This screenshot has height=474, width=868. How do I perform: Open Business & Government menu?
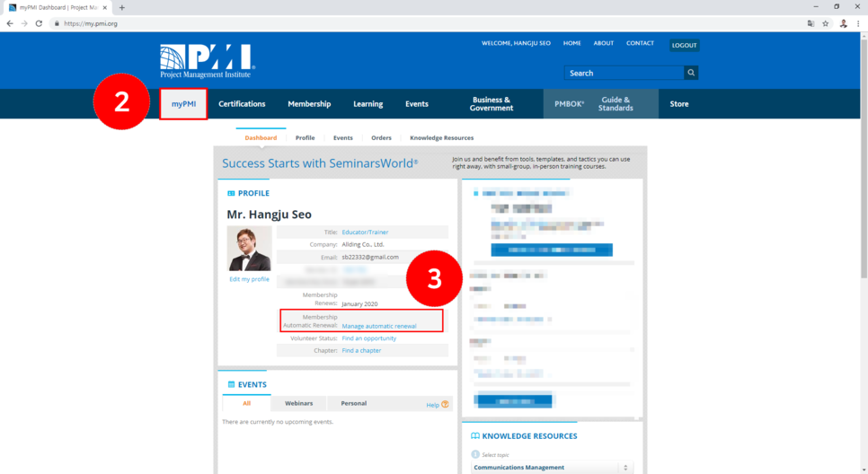coord(492,103)
